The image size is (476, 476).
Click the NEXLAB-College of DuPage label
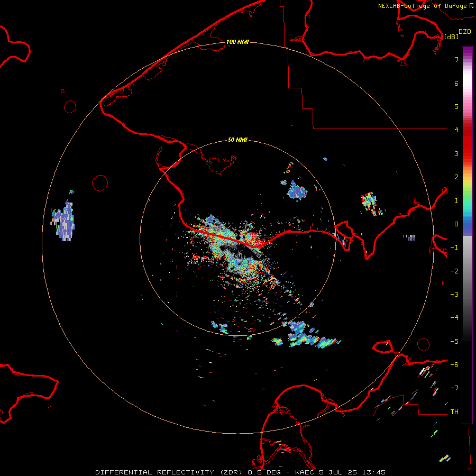tap(422, 6)
